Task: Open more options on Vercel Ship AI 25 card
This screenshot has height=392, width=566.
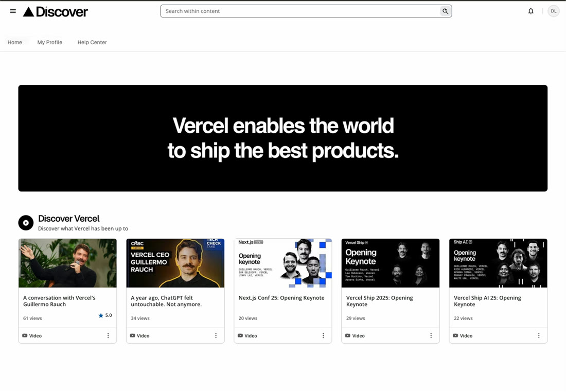Action: [x=539, y=336]
